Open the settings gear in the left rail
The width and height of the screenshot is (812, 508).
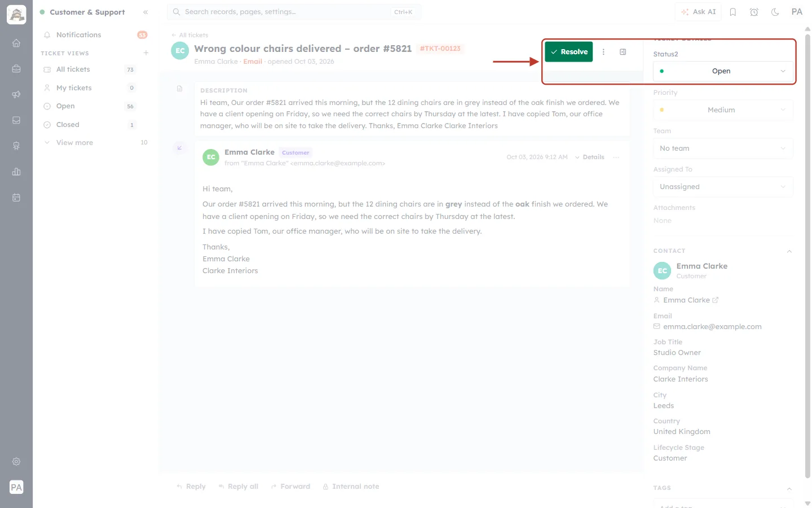16,462
